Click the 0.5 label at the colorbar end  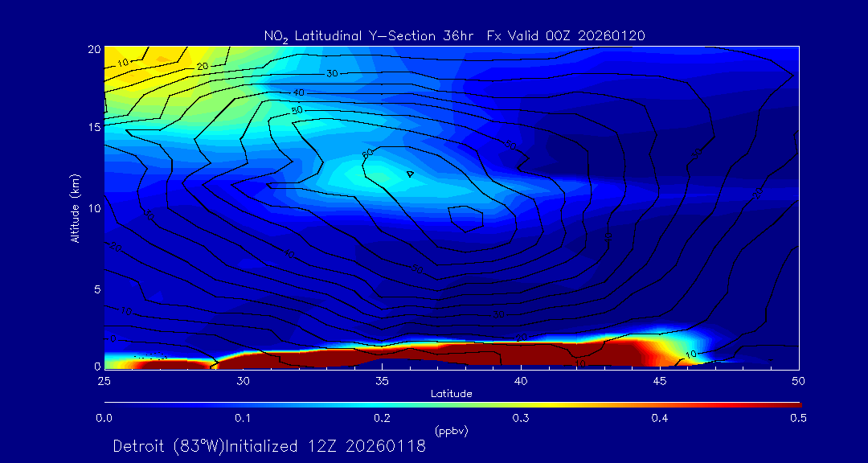[x=798, y=418]
